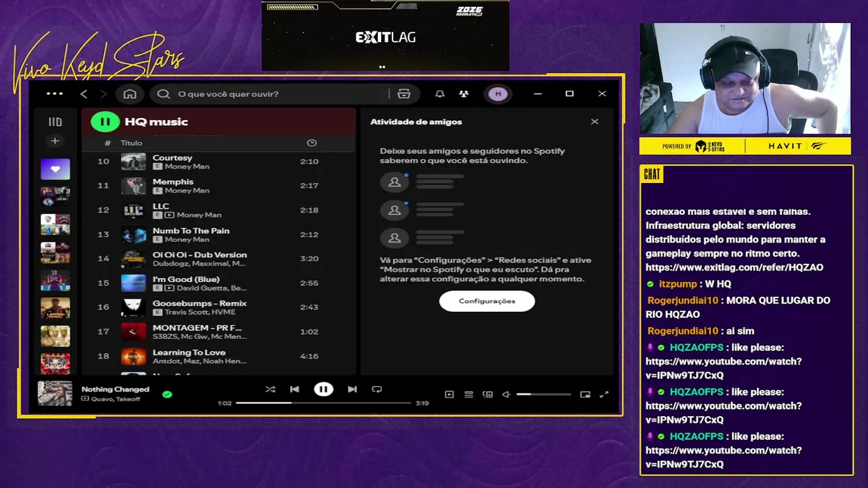868x488 pixels.
Task: Open Liked Songs playlist thumbnail
Action: tap(55, 169)
